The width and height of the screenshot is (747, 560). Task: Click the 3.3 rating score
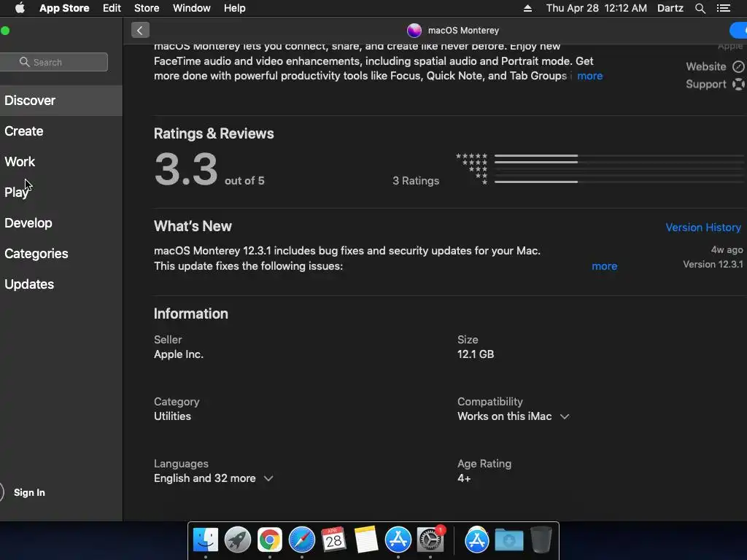coord(186,169)
